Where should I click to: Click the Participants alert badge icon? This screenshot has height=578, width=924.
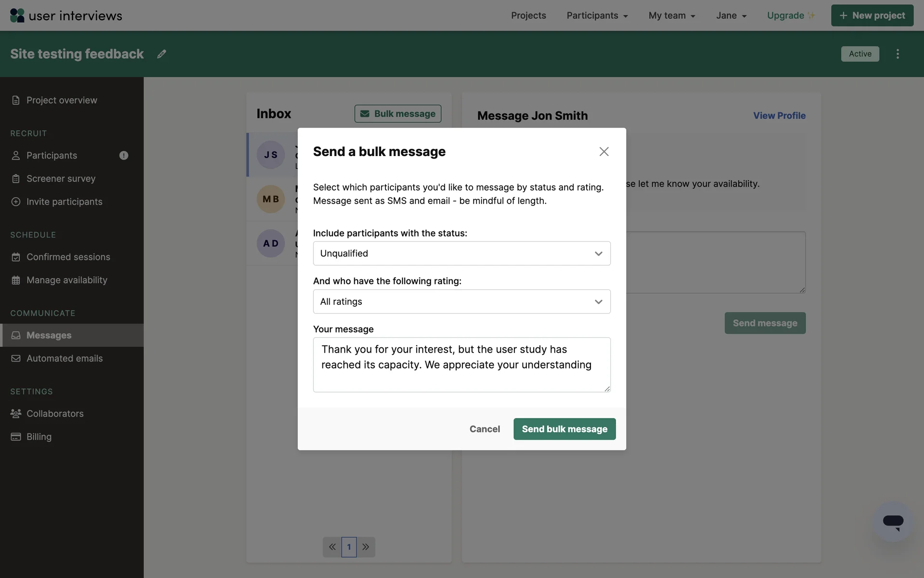124,156
